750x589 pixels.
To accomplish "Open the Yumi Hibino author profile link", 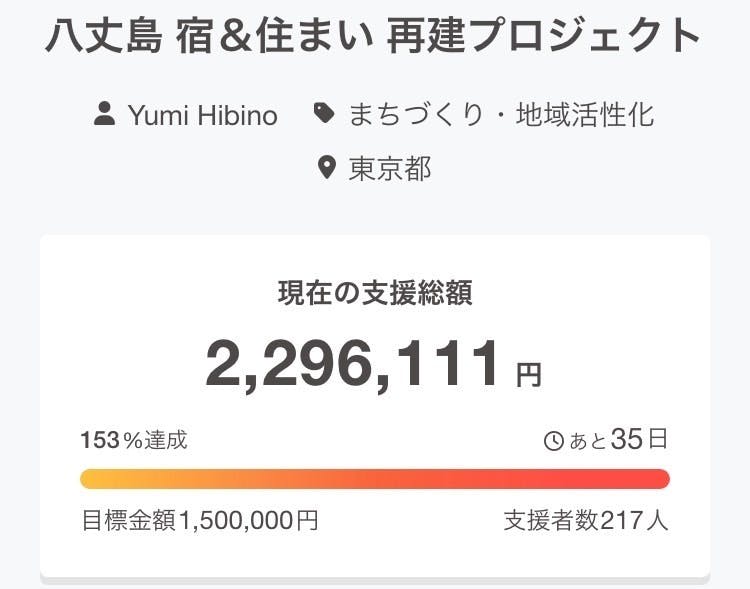I will (202, 115).
